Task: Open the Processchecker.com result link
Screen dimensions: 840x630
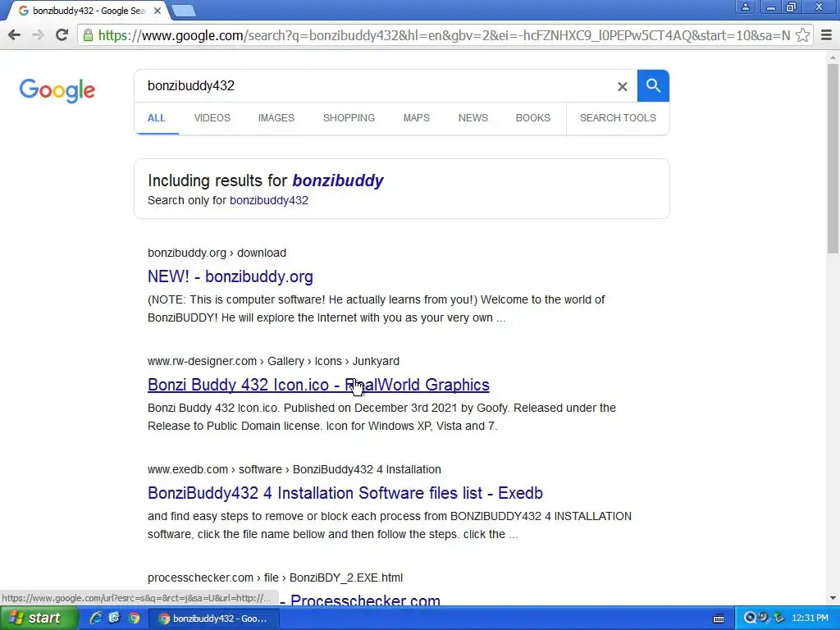Action: 365,600
